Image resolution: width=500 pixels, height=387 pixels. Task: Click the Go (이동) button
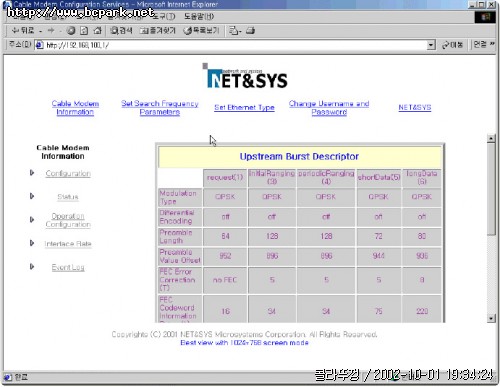pos(452,45)
